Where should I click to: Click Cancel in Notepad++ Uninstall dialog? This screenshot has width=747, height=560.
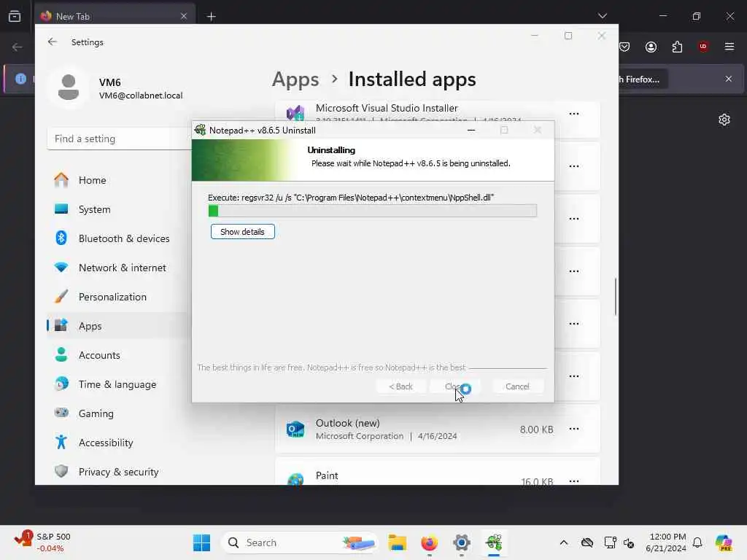[517, 386]
